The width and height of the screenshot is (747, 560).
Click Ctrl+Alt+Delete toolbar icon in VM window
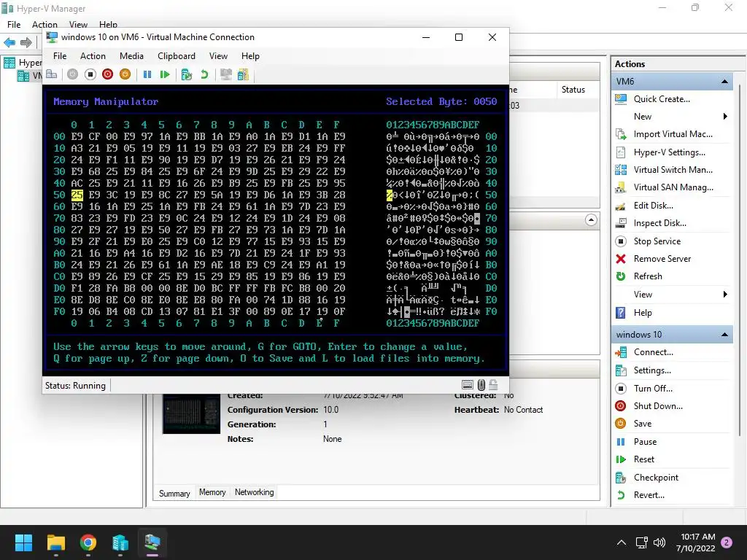[x=52, y=74]
